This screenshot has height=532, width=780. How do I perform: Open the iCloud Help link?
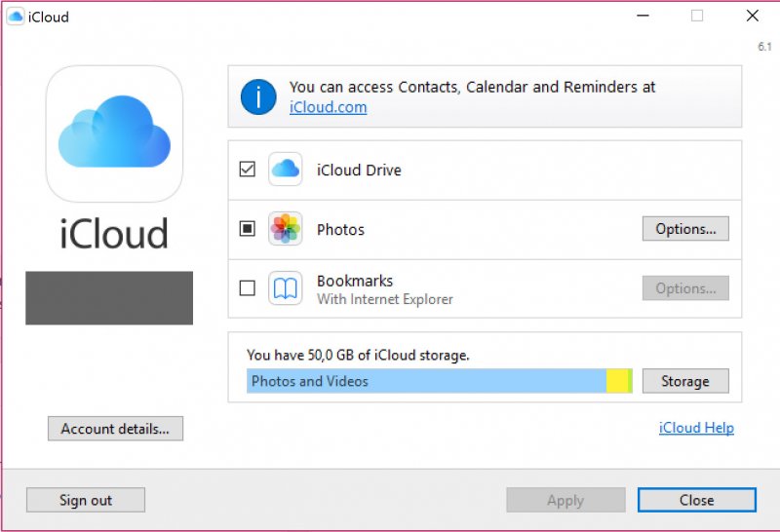[x=696, y=428]
